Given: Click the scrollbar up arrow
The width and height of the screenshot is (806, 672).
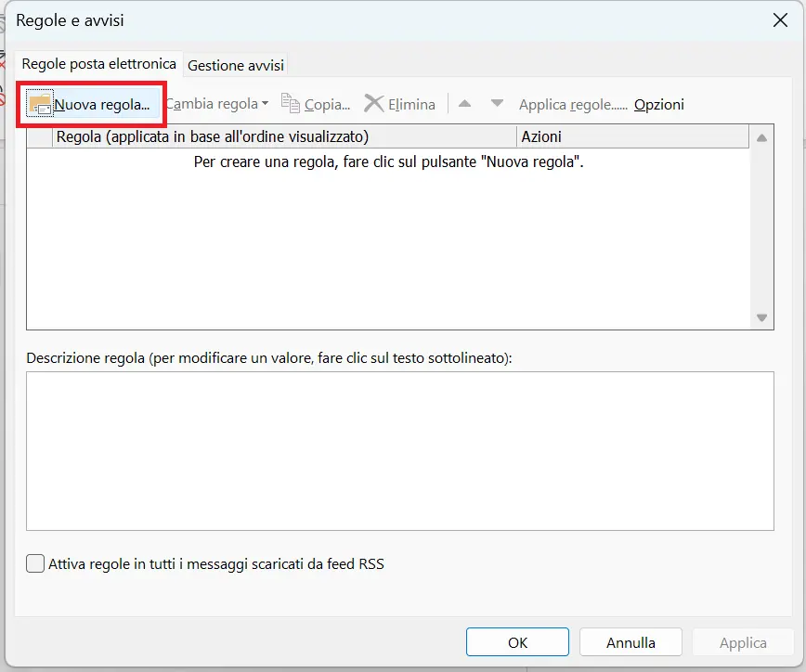Looking at the screenshot, I should pyautogui.click(x=761, y=136).
